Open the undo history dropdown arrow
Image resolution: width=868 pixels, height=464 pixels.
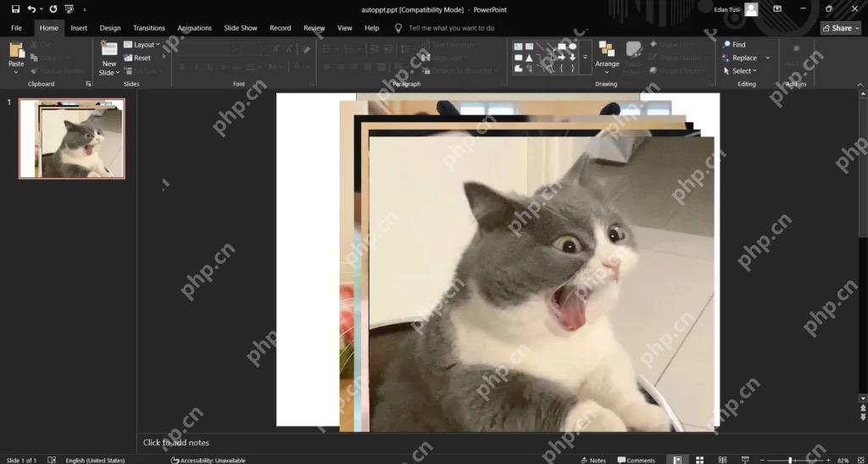coord(41,9)
